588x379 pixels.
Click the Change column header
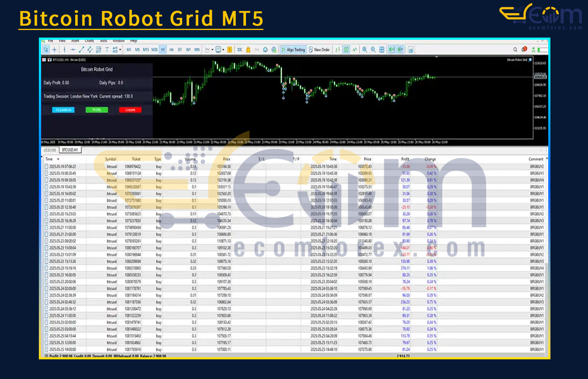click(x=430, y=159)
